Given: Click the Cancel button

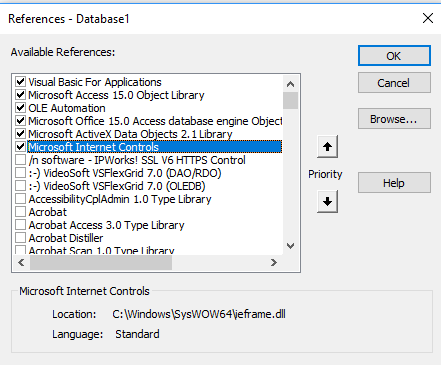Looking at the screenshot, I should pos(394,83).
